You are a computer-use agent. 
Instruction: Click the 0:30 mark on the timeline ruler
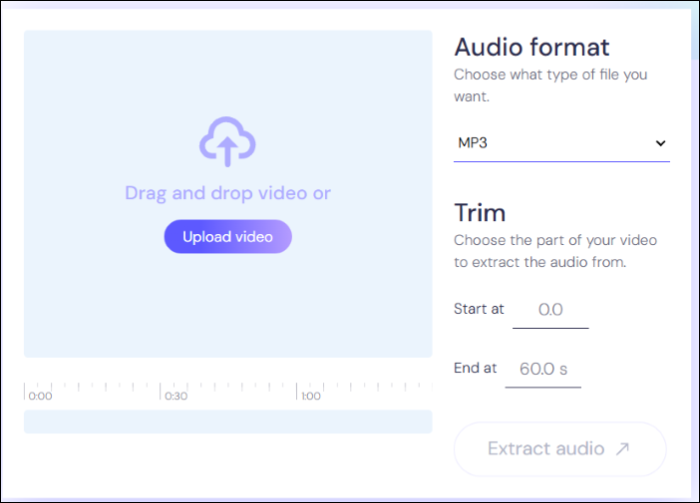click(176, 396)
